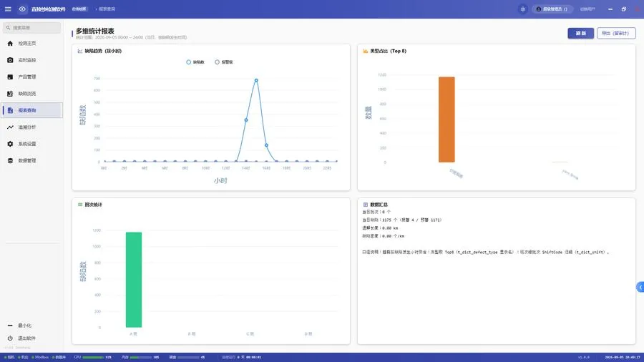This screenshot has height=362, width=644.
Task: Click the D班 axis label
Action: 308,334
